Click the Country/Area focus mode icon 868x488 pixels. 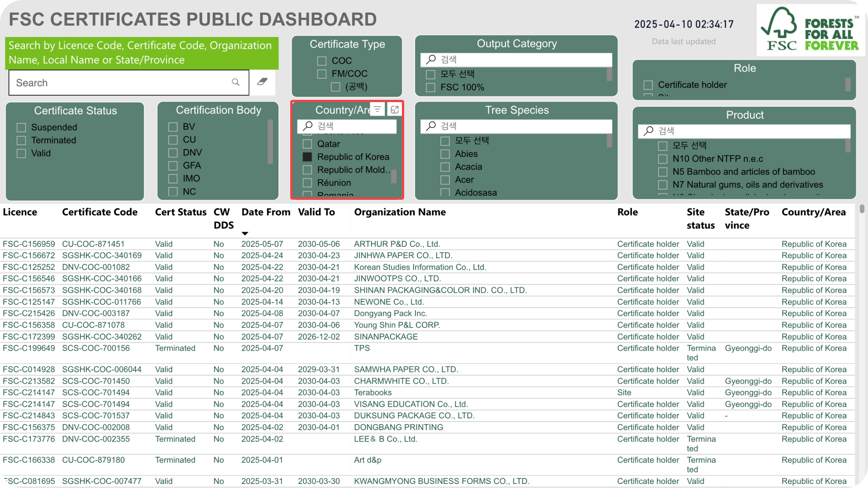(395, 109)
